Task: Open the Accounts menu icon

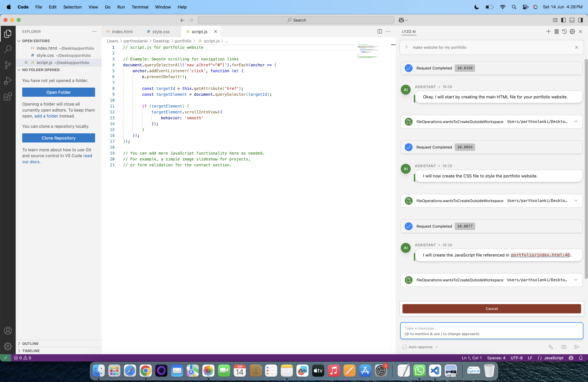Action: (x=8, y=331)
